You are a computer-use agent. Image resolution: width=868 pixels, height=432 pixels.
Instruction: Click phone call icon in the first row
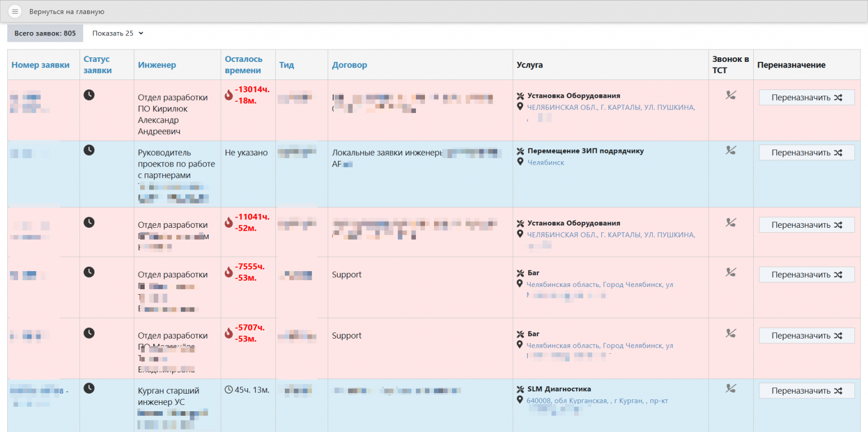pyautogui.click(x=731, y=95)
